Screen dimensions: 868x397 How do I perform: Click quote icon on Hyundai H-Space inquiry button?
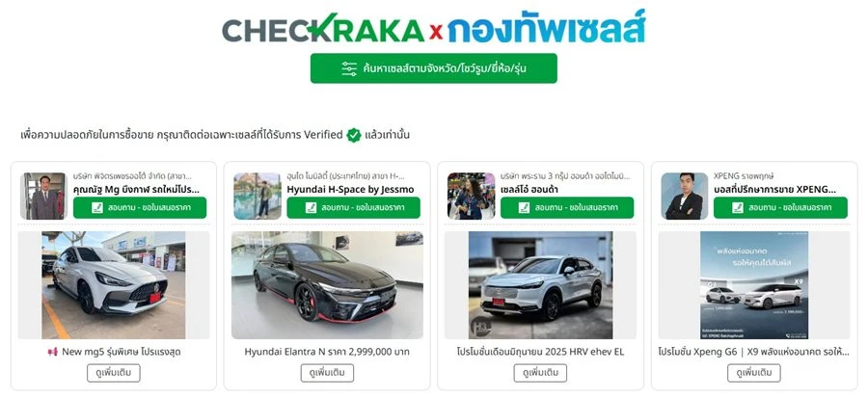pos(311,208)
